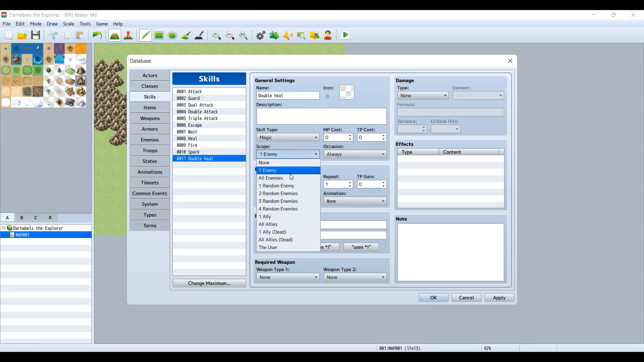Image resolution: width=644 pixels, height=362 pixels.
Task: Close the Database dialog
Action: (510, 61)
